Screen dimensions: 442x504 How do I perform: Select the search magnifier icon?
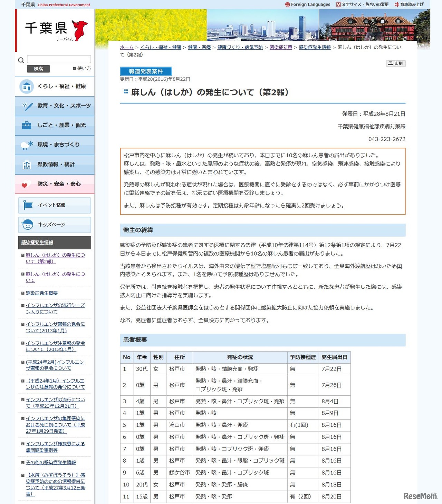[21, 60]
